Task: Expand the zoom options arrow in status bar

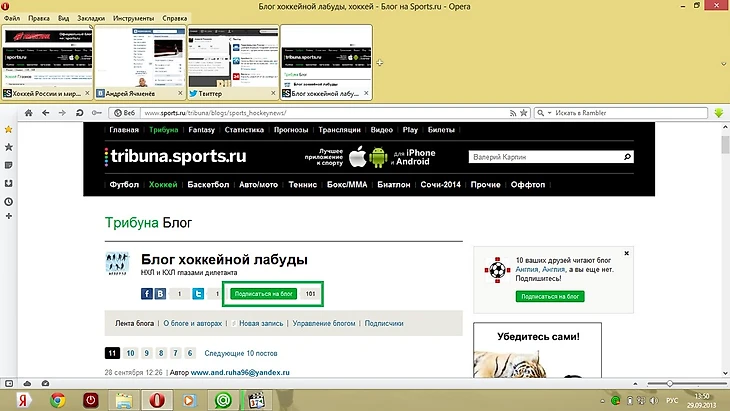Action: [x=635, y=384]
